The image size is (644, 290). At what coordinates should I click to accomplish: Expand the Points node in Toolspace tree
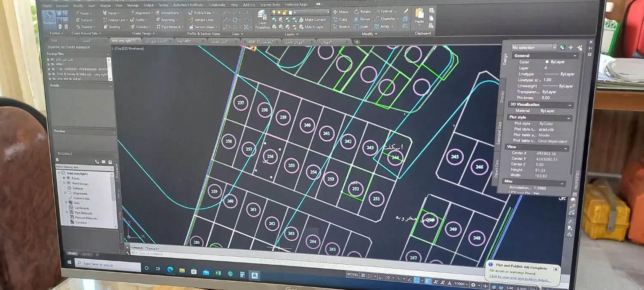tap(64, 178)
